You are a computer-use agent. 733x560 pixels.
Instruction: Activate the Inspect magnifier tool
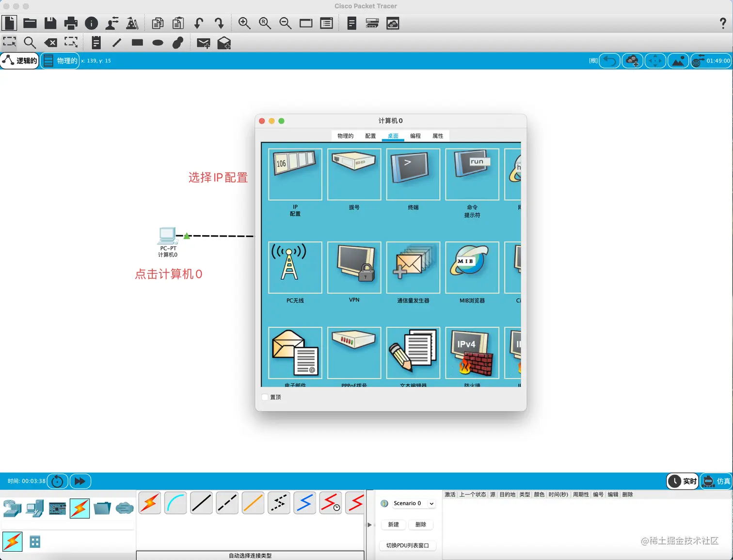[30, 43]
